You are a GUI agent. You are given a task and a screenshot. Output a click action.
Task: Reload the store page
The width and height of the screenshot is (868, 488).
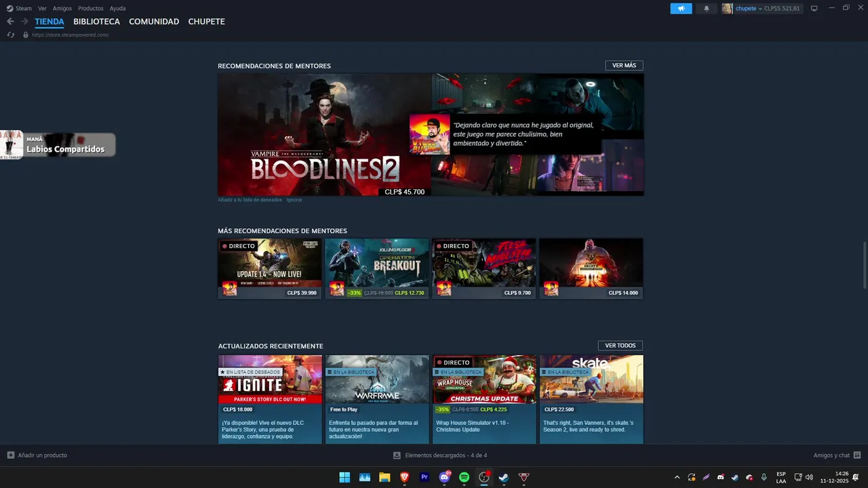coord(11,35)
